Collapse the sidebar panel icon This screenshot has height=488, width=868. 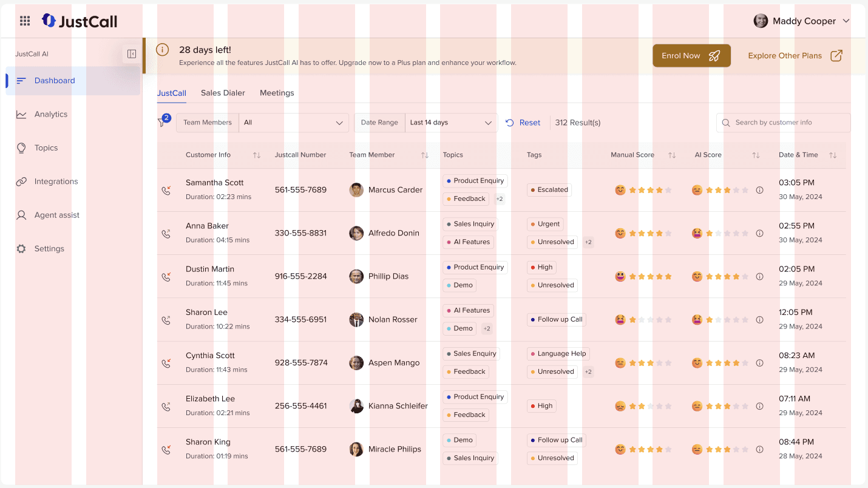coord(132,54)
